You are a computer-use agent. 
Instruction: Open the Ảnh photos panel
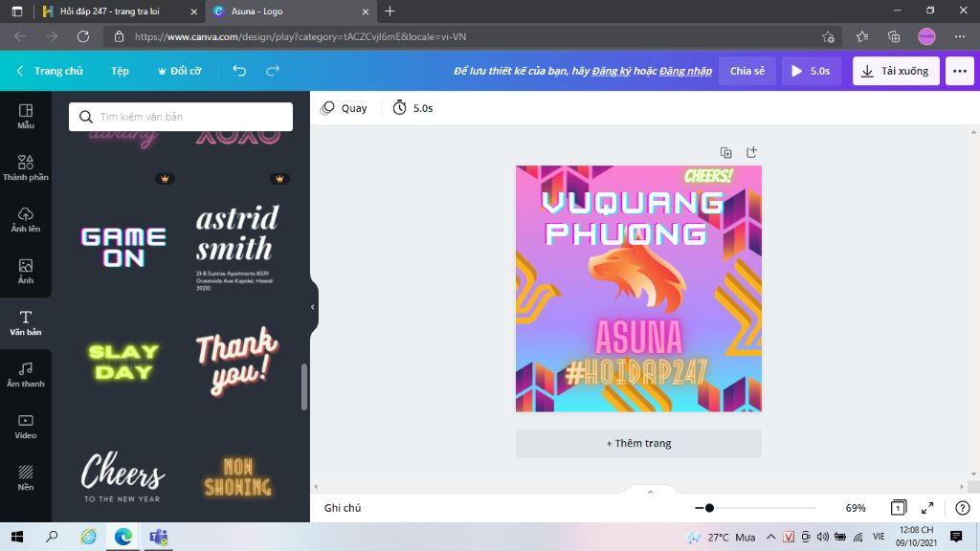pyautogui.click(x=26, y=272)
